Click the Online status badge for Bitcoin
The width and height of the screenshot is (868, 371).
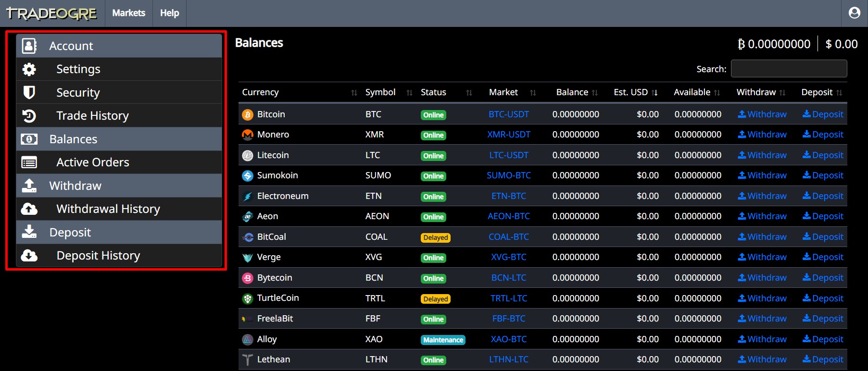(433, 115)
